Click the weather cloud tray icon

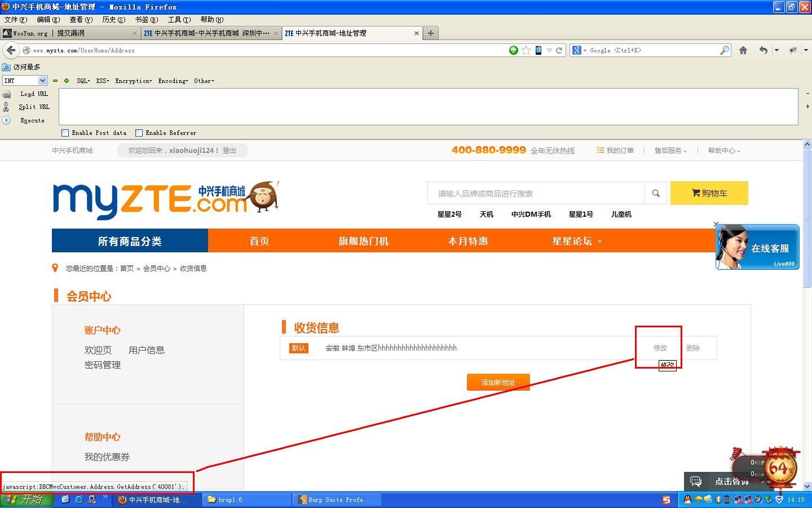(708, 500)
